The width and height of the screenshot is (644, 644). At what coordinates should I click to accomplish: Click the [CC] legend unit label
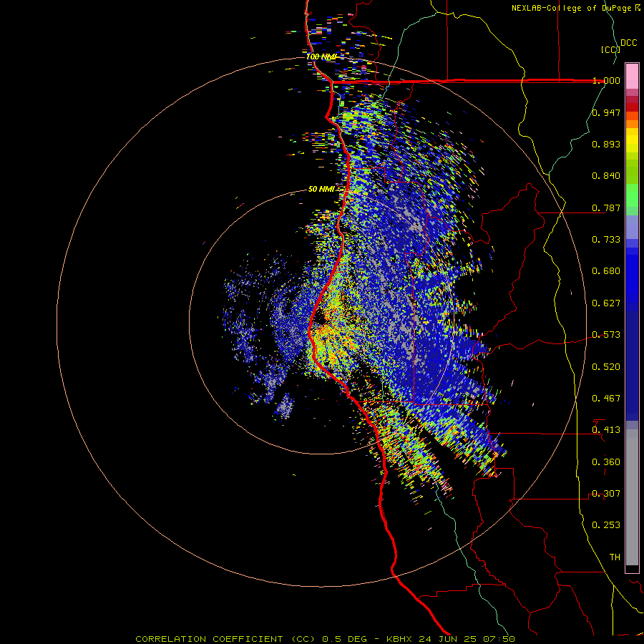tap(610, 49)
